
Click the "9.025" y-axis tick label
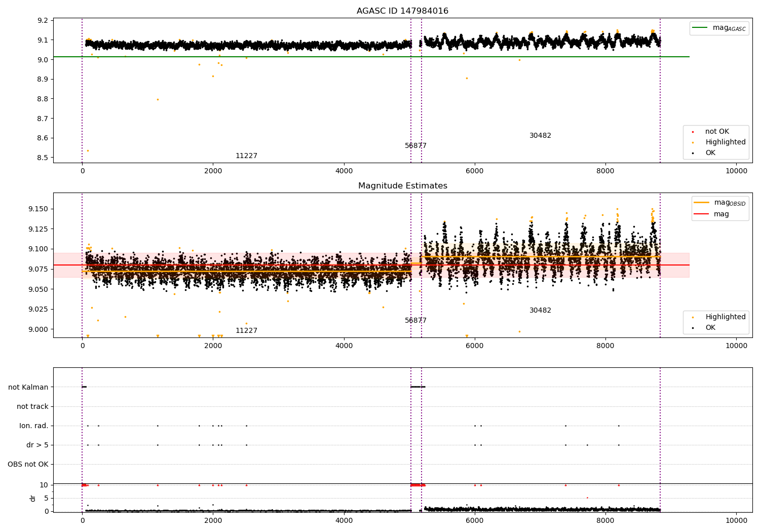(38, 310)
